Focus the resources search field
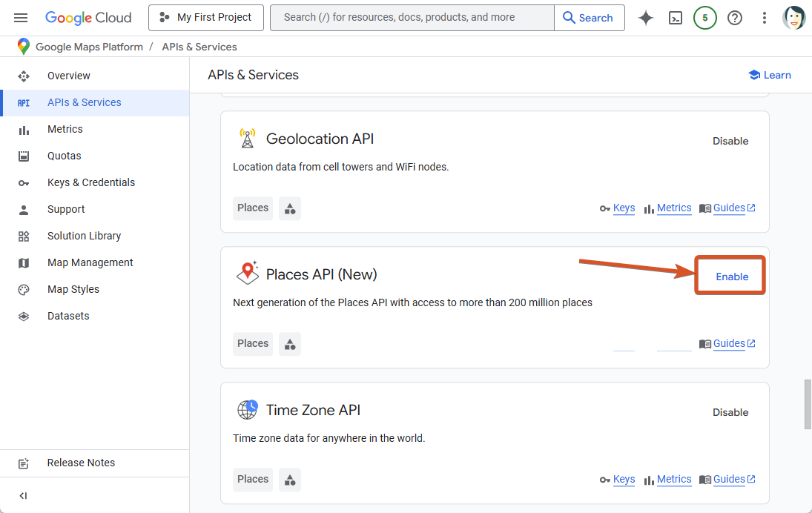This screenshot has height=513, width=812. coord(412,18)
